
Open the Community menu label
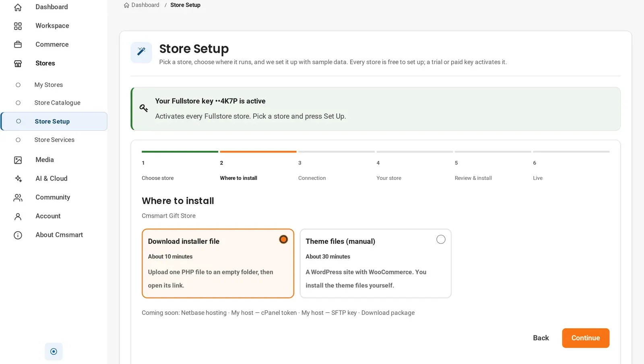point(53,197)
